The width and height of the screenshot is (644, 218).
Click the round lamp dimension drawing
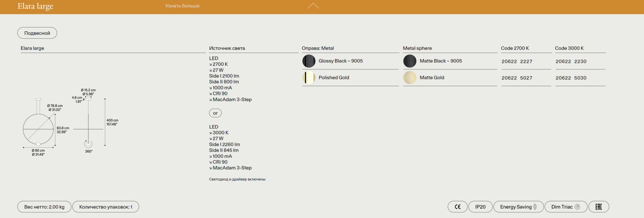(x=38, y=129)
